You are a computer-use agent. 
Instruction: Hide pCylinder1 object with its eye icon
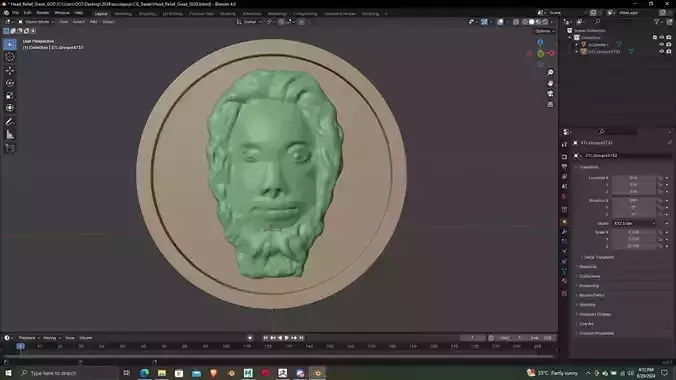(662, 44)
